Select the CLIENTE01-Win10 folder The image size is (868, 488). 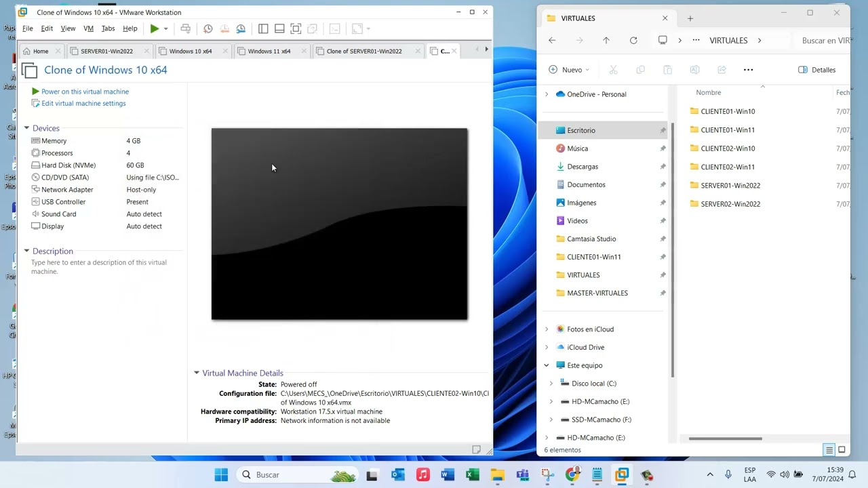(x=728, y=111)
